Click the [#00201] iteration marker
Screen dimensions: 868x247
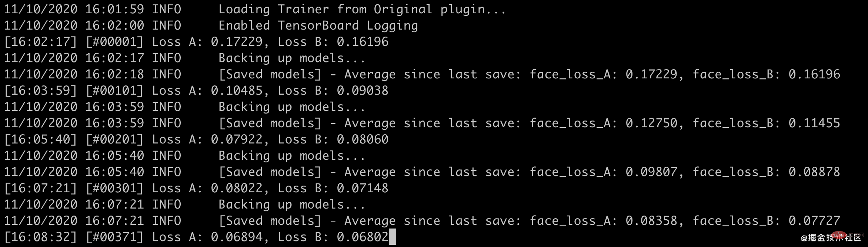coord(114,139)
